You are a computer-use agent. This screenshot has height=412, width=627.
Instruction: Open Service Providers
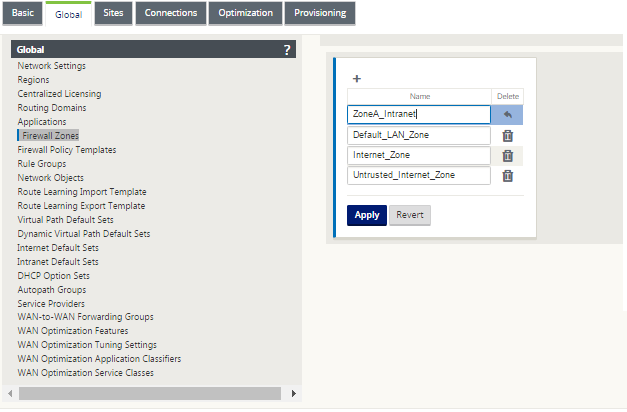pos(51,304)
